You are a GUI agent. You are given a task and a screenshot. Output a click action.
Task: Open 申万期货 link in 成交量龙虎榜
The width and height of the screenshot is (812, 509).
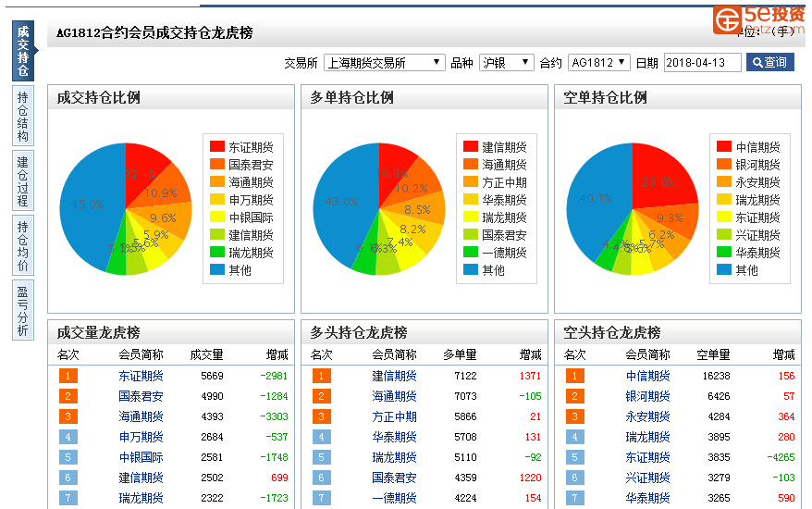tap(141, 437)
